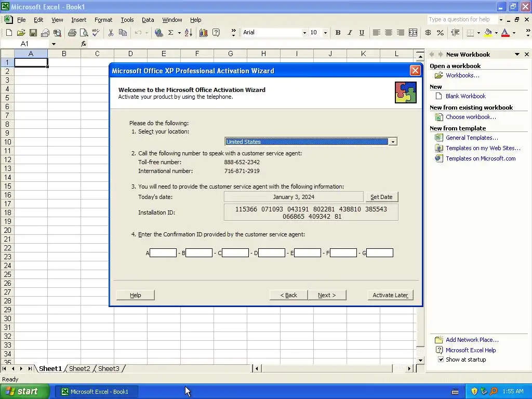This screenshot has width=532, height=399.
Task: Align text left in the toolbar
Action: pos(376,33)
